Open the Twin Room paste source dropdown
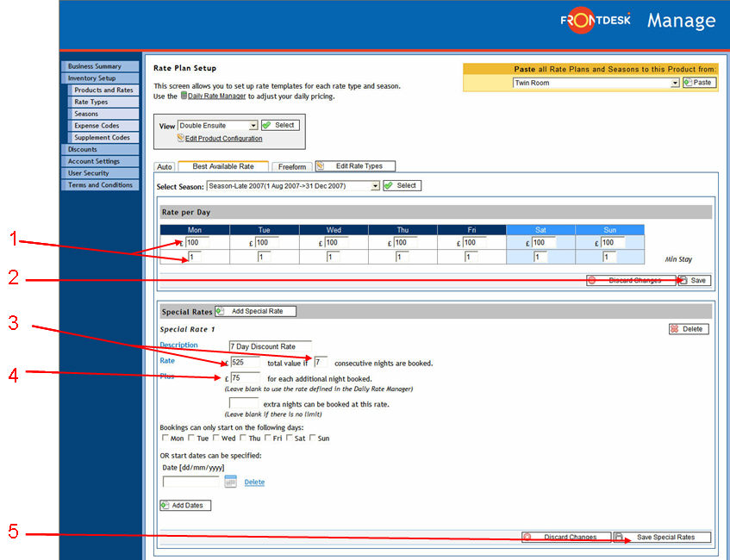The height and width of the screenshot is (560, 730). click(x=675, y=83)
